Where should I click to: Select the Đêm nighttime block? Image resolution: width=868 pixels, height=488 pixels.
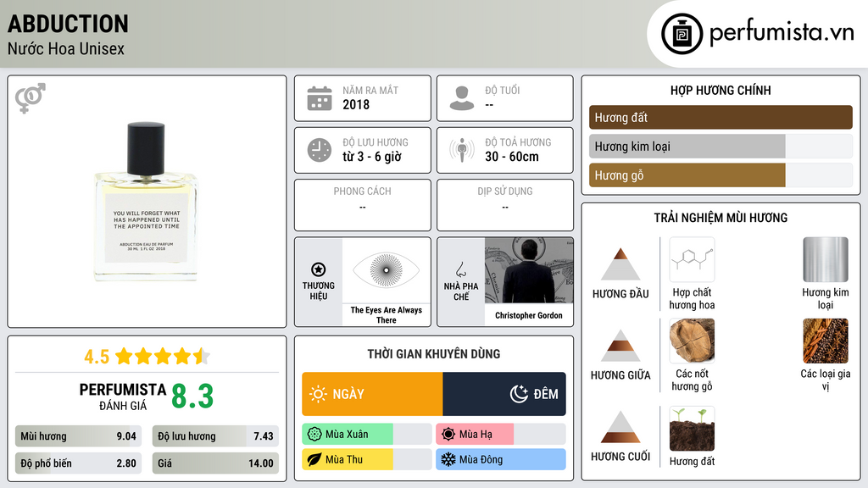pos(504,394)
